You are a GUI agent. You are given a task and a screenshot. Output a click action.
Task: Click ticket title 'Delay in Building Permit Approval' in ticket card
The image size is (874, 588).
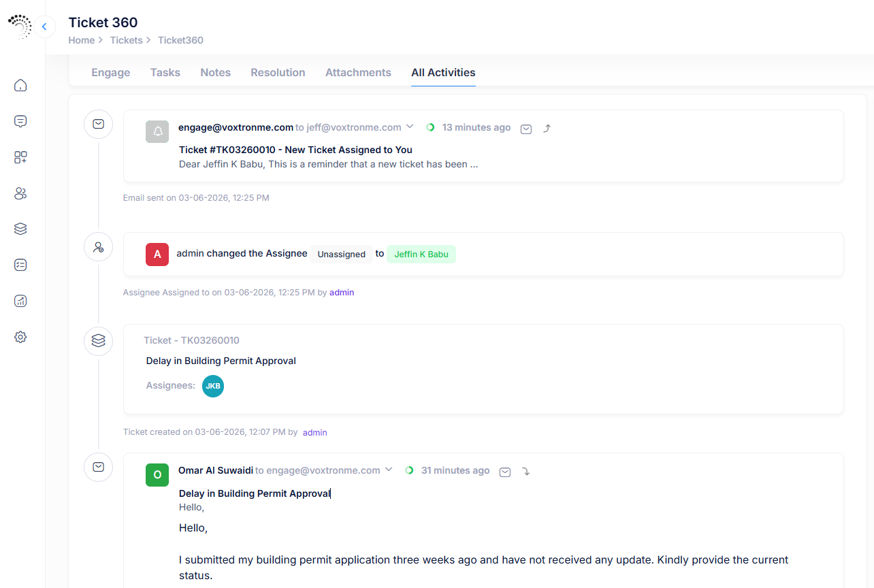click(x=221, y=361)
